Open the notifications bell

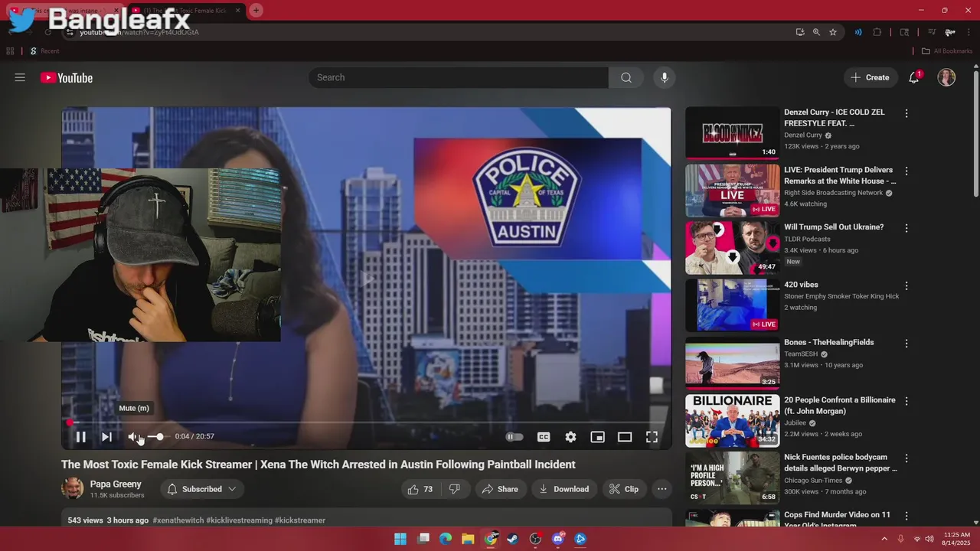click(x=913, y=77)
